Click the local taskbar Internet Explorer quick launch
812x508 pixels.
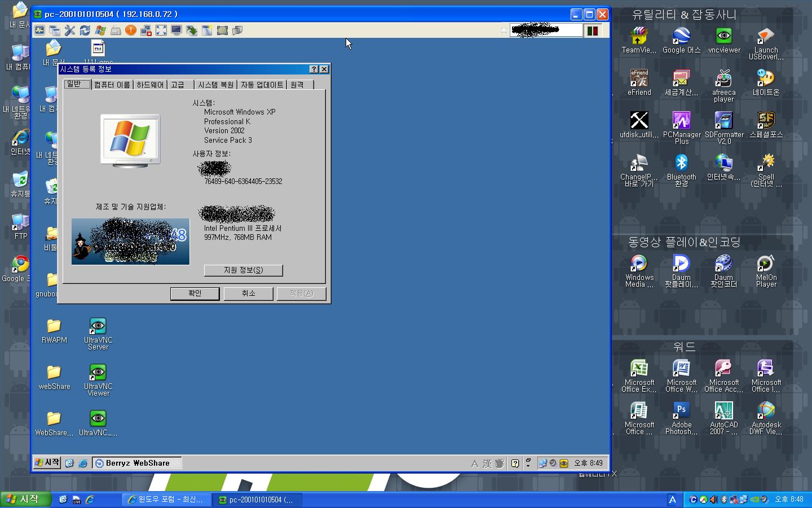coord(90,500)
